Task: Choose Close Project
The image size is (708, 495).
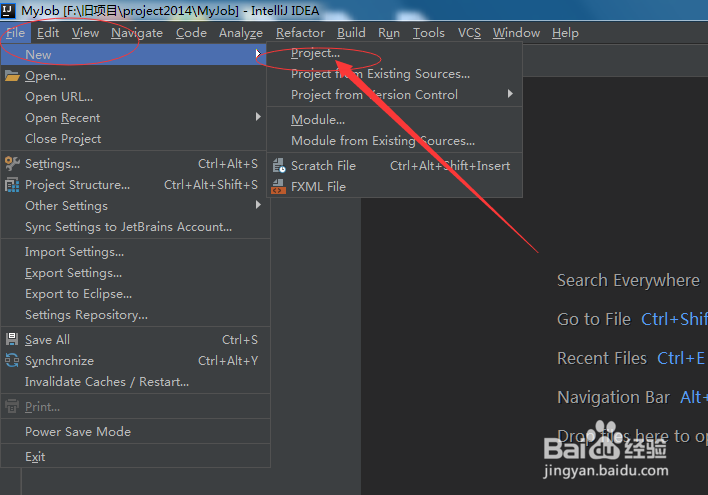Action: pos(134,139)
